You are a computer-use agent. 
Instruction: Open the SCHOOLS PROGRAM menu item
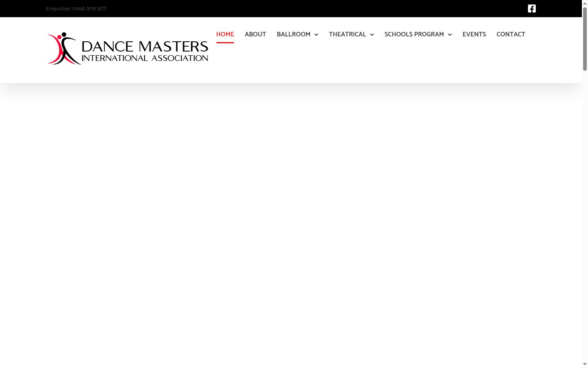point(414,34)
